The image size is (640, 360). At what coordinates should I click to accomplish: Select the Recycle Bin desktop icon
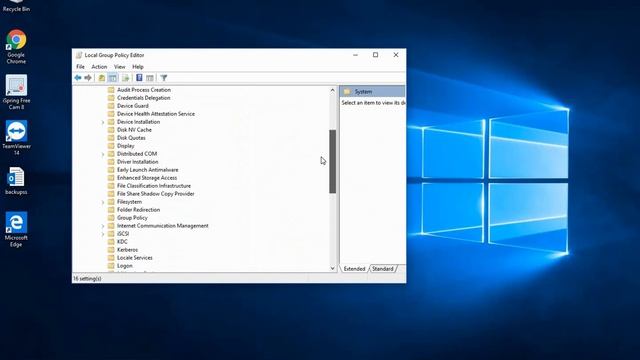(x=16, y=6)
